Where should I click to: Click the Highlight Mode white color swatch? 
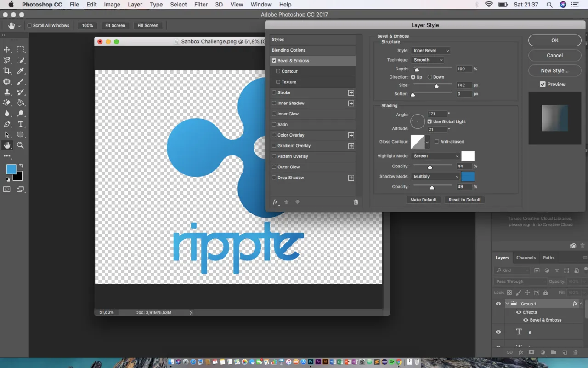pos(468,156)
